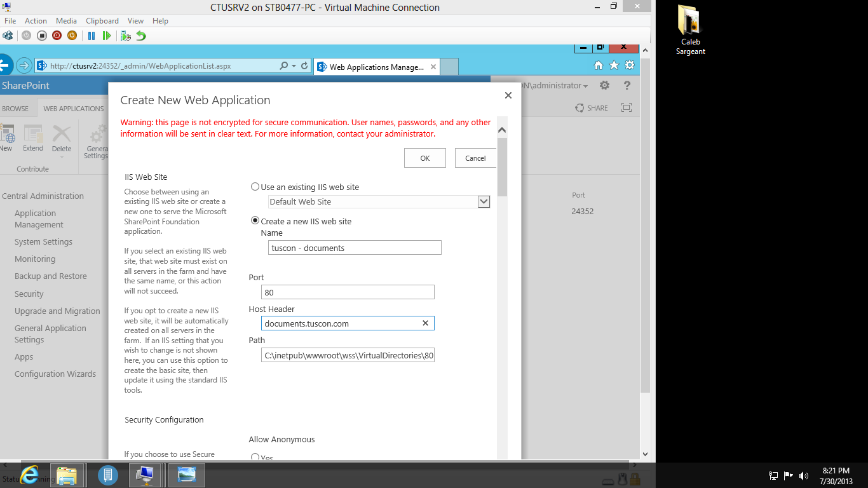Close the Create New Web Application dialog
Image resolution: width=868 pixels, height=488 pixels.
point(508,95)
